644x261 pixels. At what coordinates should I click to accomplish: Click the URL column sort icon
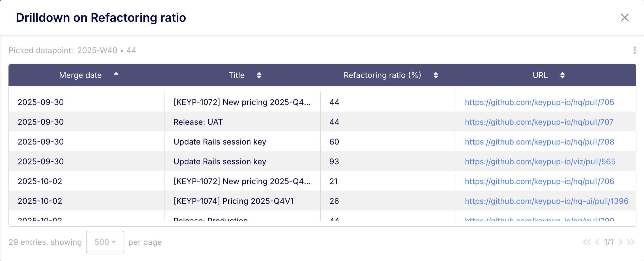[x=562, y=75]
